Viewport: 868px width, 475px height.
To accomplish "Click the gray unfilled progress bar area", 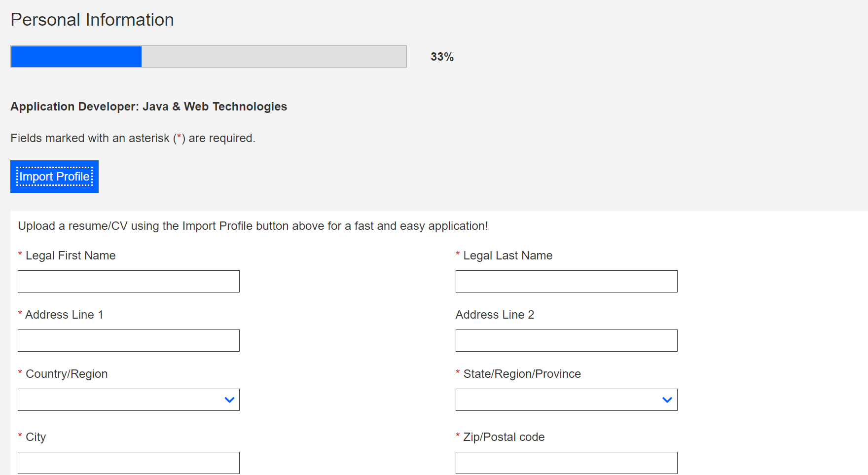I will [274, 57].
